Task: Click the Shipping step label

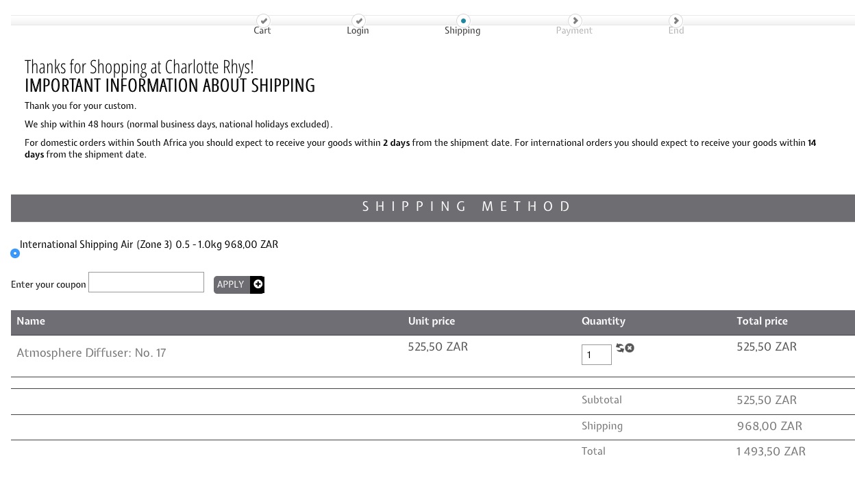Action: [x=462, y=31]
